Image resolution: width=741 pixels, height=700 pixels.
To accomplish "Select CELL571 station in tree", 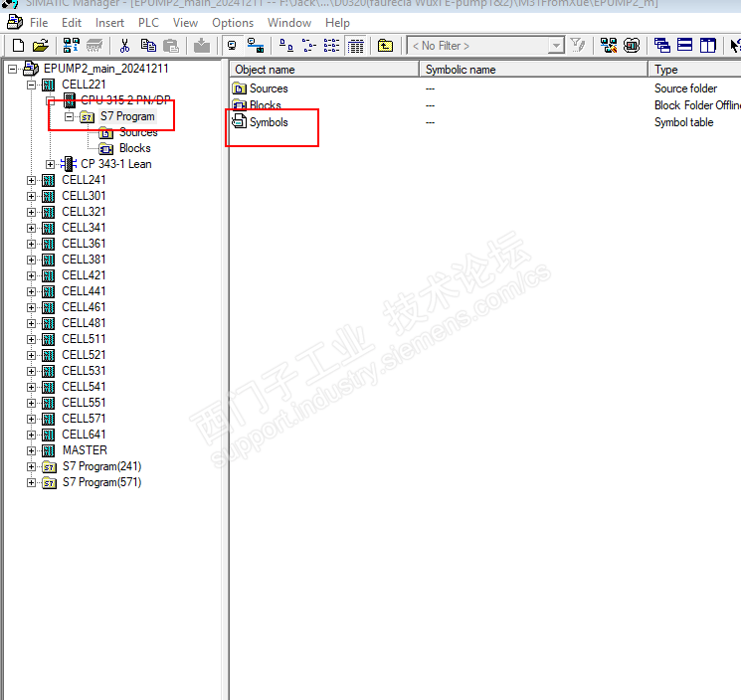I will pyautogui.click(x=84, y=419).
